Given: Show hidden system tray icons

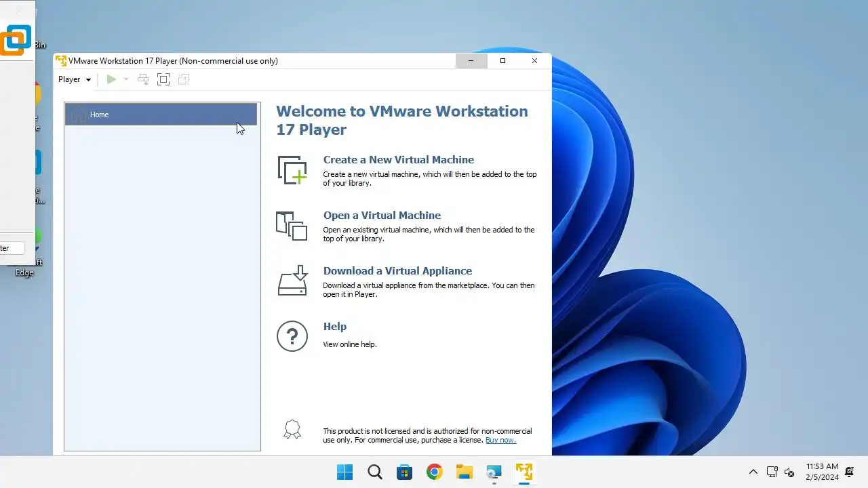Looking at the screenshot, I should click(753, 472).
